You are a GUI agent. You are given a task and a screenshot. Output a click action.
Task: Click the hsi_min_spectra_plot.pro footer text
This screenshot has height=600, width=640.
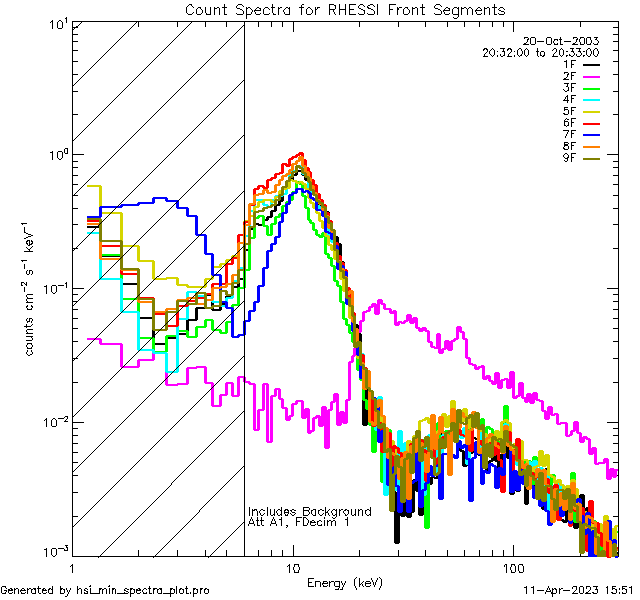[x=105, y=590]
